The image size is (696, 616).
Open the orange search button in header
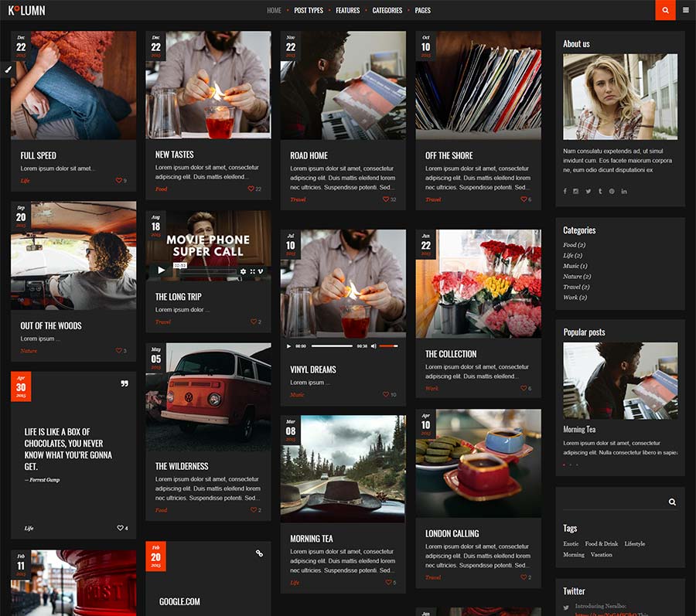[x=665, y=10]
